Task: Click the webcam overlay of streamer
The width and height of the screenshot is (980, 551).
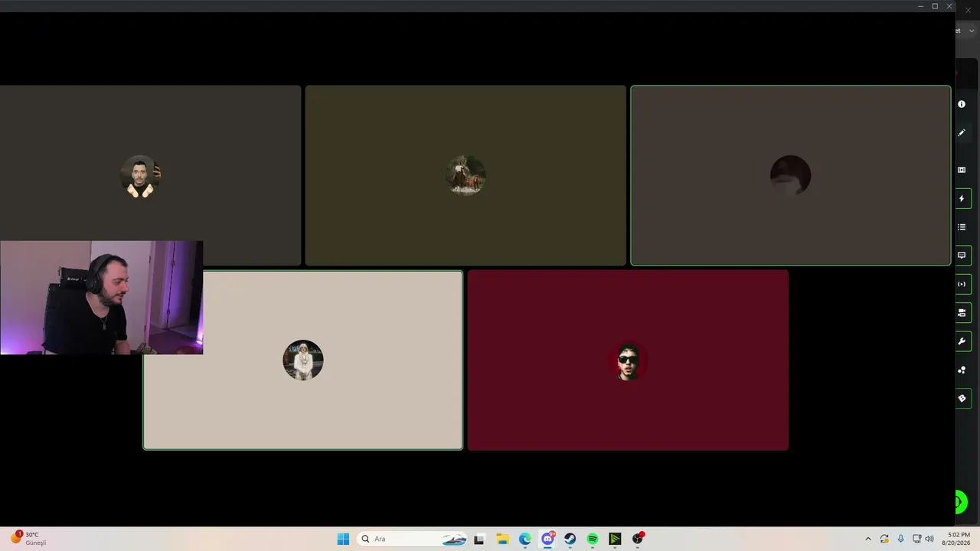Action: [x=101, y=298]
